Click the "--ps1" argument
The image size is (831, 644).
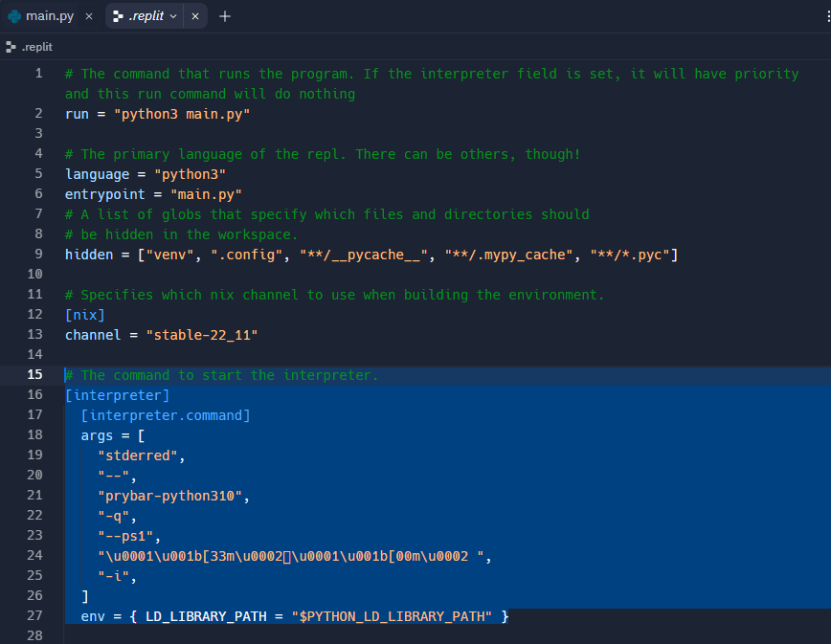pyautogui.click(x=125, y=536)
